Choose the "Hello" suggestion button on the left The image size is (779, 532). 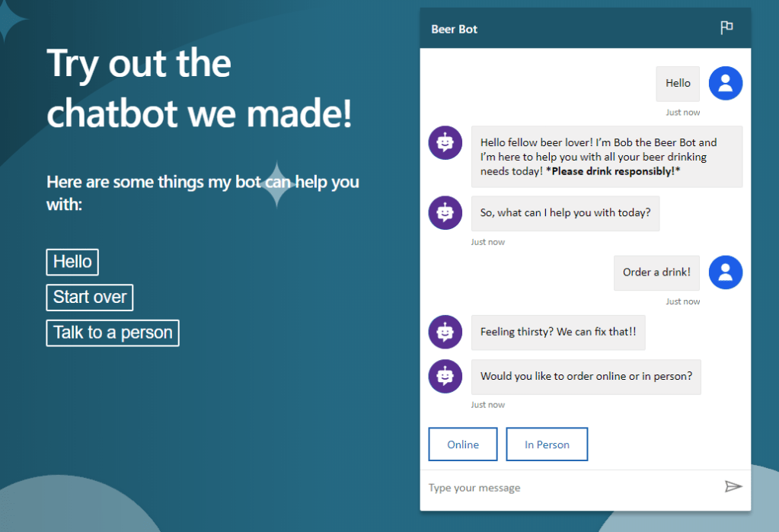(72, 262)
